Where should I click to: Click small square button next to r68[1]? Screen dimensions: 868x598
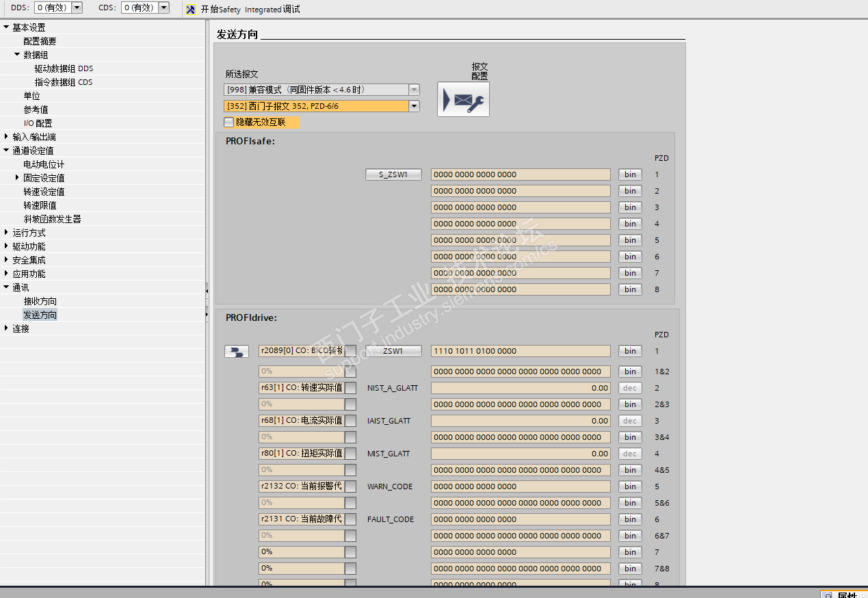pyautogui.click(x=350, y=421)
